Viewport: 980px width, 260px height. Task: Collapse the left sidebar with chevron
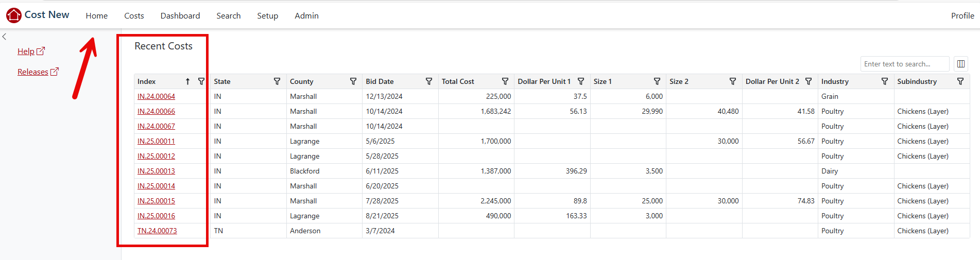(x=5, y=37)
